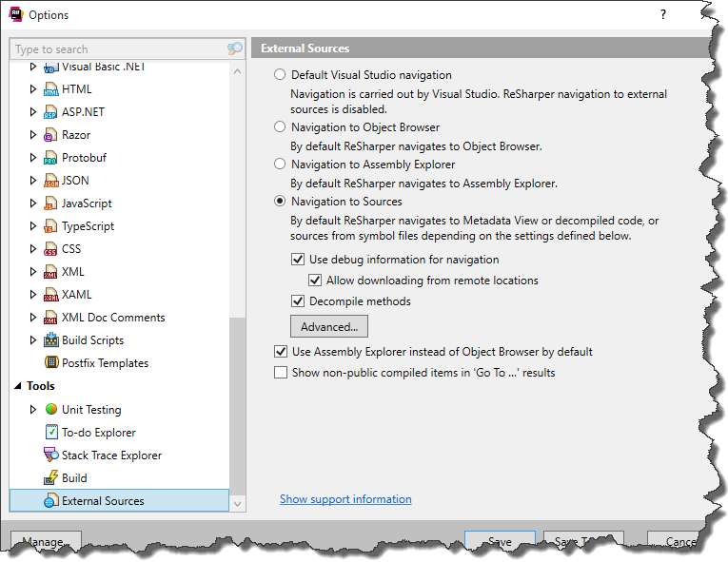728x562 pixels.
Task: Toggle Allow downloading from remote locations
Action: [315, 280]
